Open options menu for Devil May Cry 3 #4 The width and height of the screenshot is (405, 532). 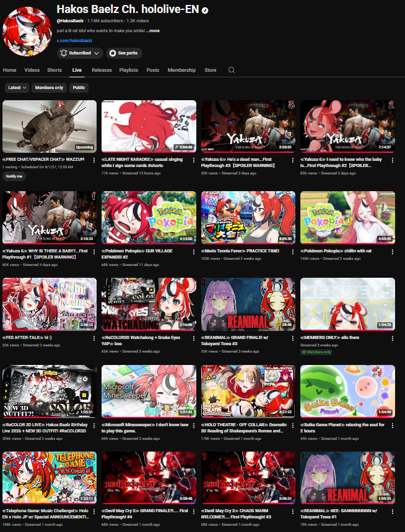coord(194,512)
